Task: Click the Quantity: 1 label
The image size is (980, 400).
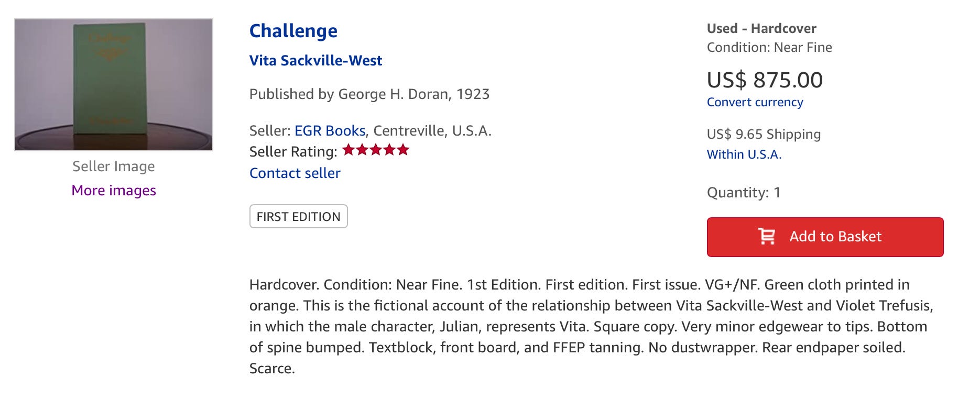Action: pos(744,193)
